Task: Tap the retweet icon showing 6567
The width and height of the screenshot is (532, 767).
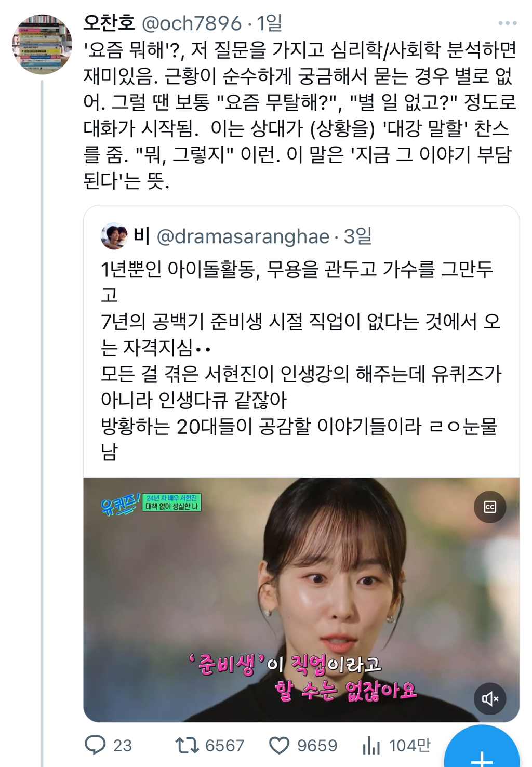Action: pyautogui.click(x=187, y=746)
